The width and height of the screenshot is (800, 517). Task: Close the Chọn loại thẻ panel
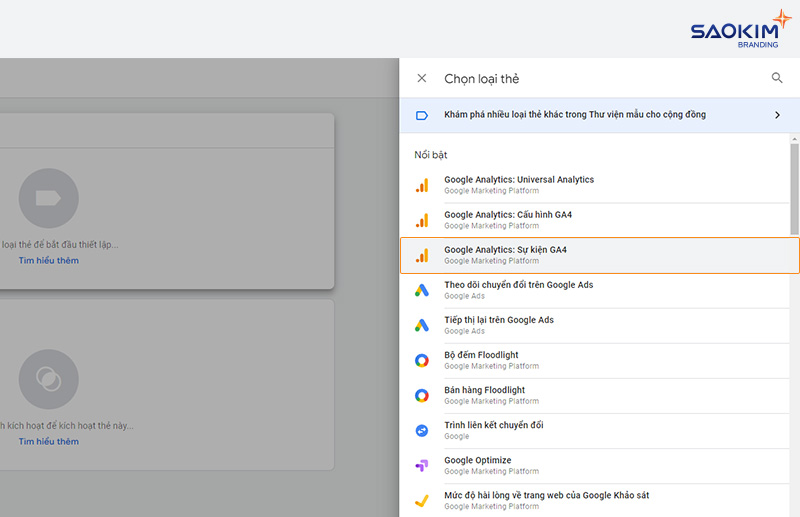pos(421,78)
